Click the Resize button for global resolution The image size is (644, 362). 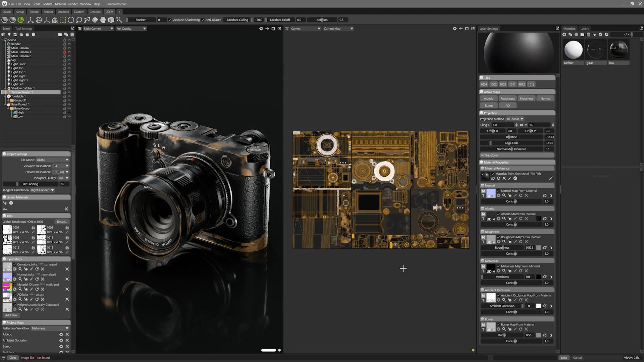[x=62, y=222]
